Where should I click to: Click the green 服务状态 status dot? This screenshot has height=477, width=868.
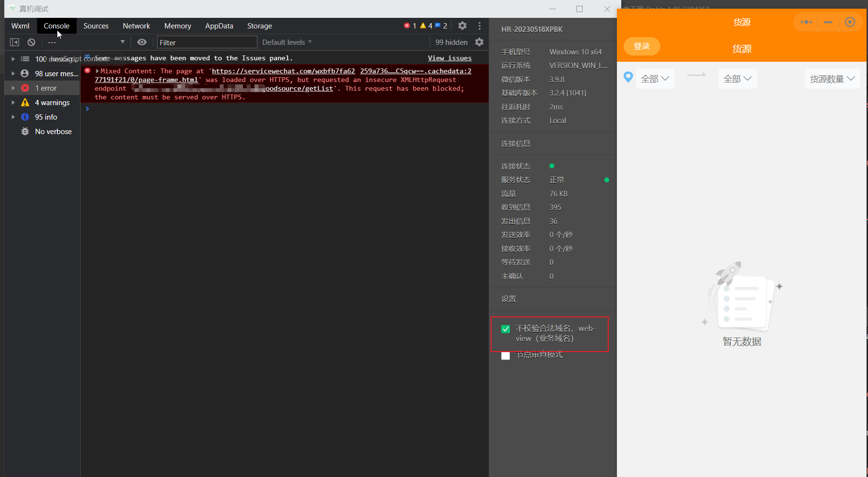pos(607,180)
